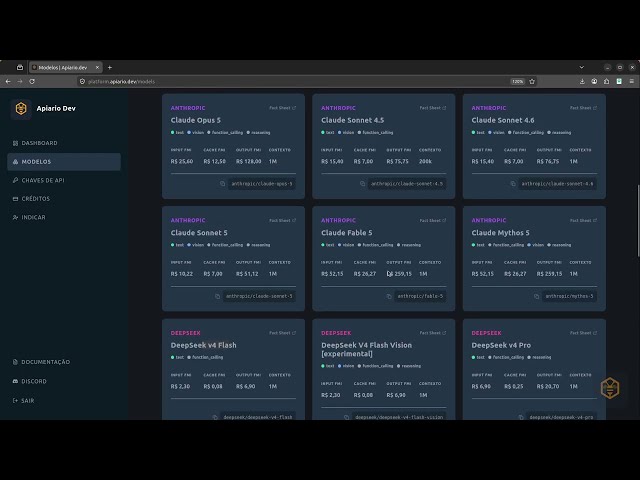This screenshot has width=640, height=480.
Task: Select Modelos in the sidebar
Action: point(64,162)
